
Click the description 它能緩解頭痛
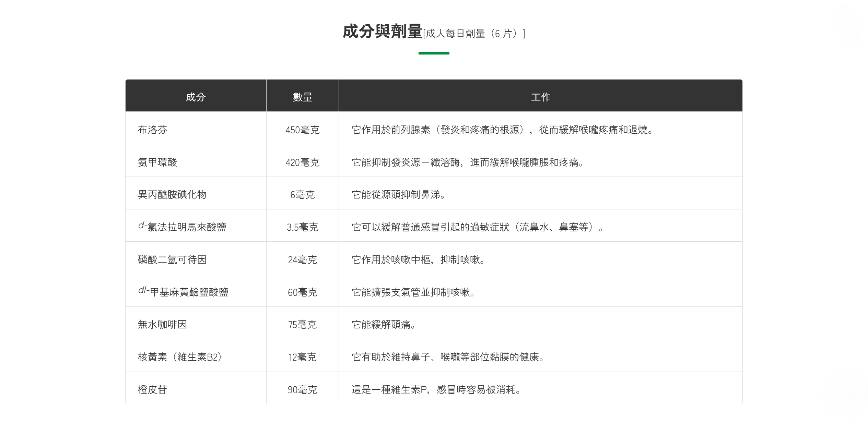point(383,324)
